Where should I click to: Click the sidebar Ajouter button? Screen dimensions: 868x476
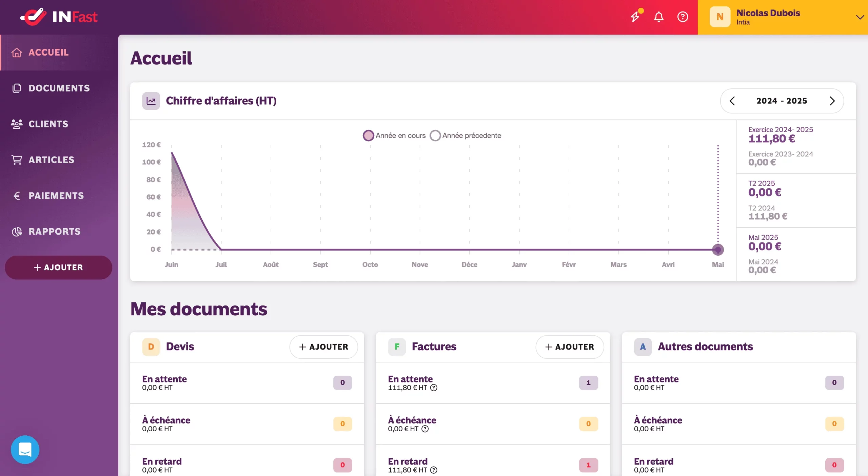click(x=58, y=267)
